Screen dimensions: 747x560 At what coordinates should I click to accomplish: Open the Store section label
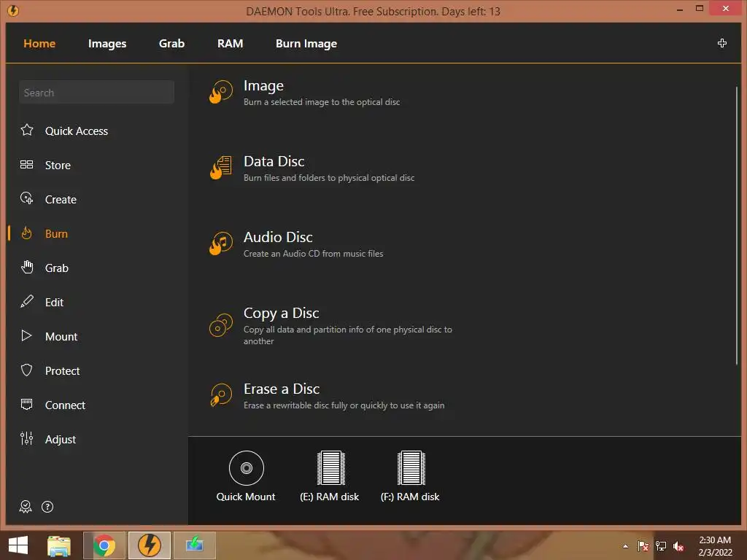pyautogui.click(x=58, y=166)
